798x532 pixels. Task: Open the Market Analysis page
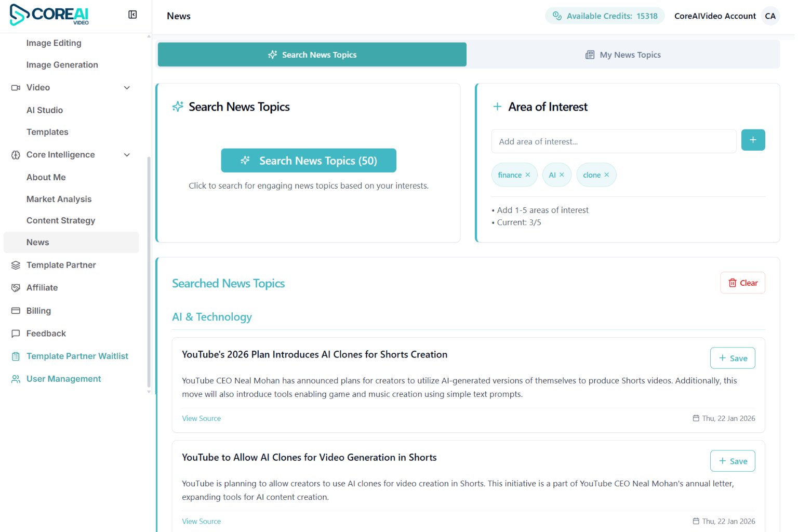click(x=59, y=199)
